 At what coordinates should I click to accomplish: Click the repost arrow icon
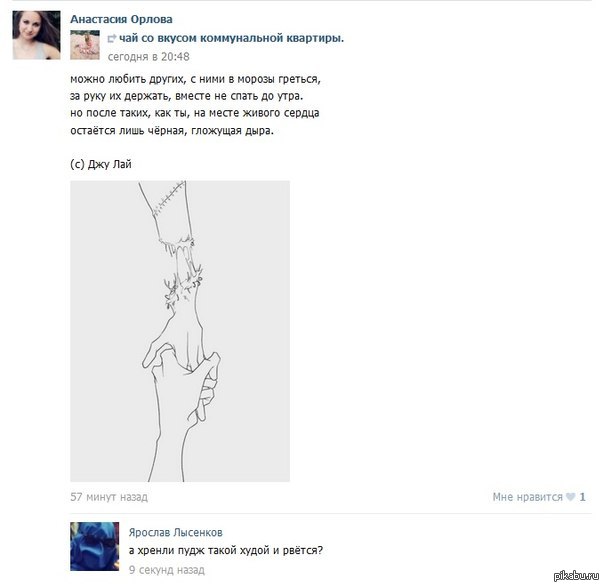111,38
